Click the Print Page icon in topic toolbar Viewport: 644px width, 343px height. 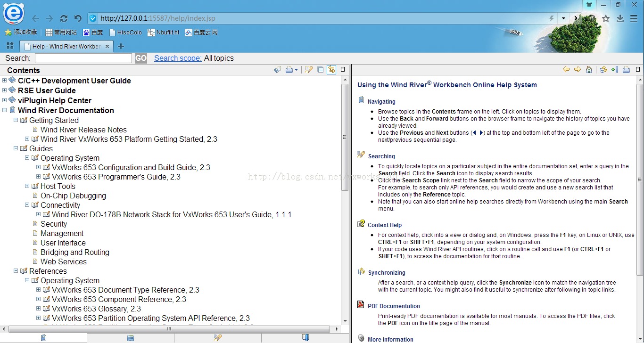click(626, 70)
